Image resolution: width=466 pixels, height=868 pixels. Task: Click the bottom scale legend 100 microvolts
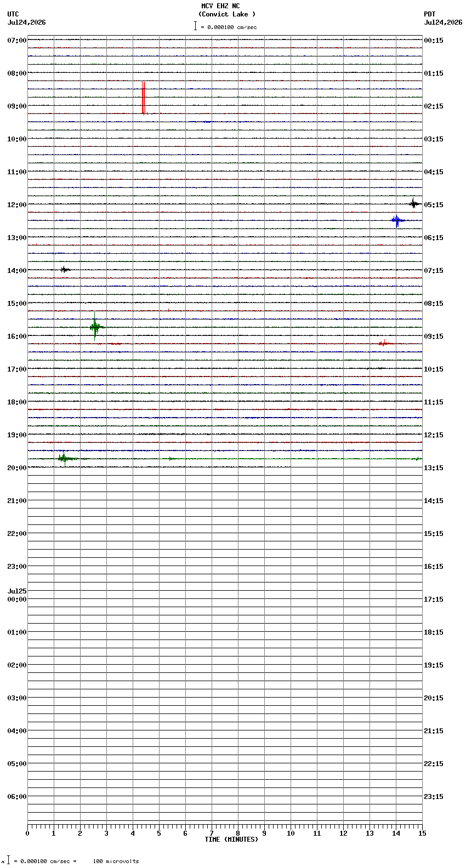[x=116, y=861]
